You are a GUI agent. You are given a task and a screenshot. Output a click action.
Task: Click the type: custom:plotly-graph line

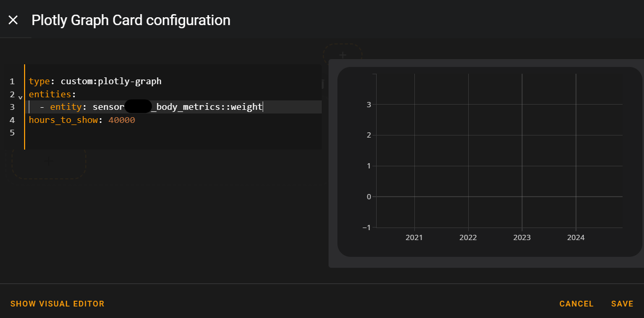(x=94, y=81)
